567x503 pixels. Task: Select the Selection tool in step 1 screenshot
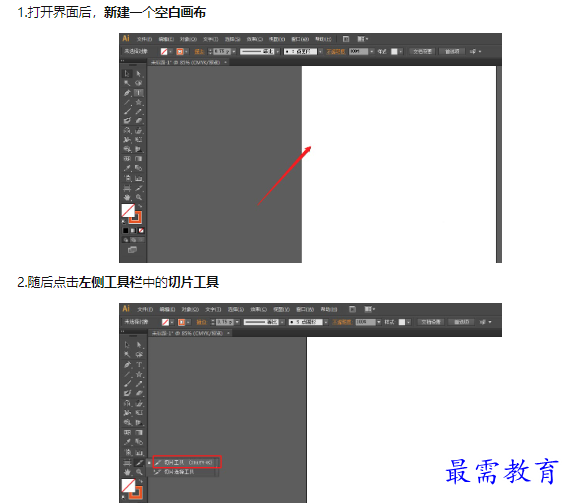tap(127, 74)
